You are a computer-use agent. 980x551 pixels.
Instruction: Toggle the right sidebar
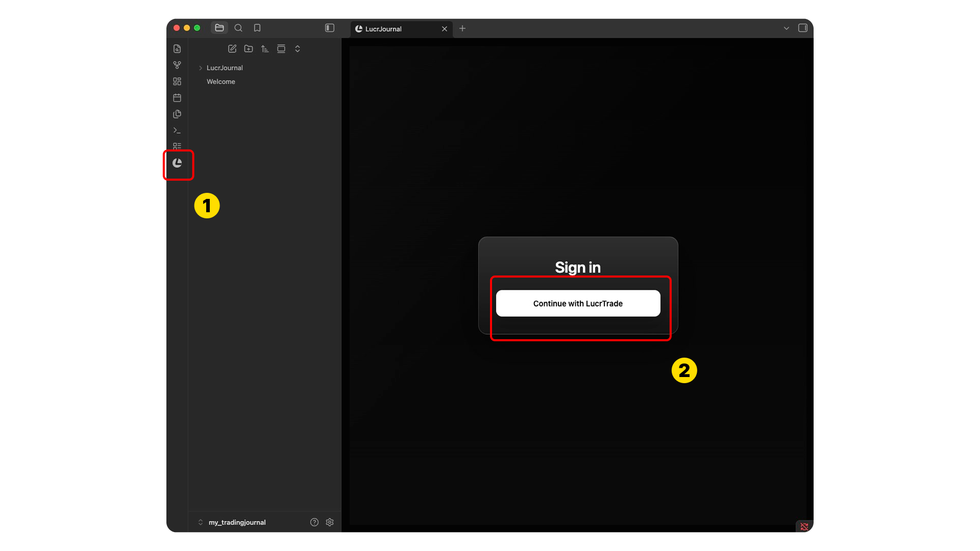pos(803,28)
